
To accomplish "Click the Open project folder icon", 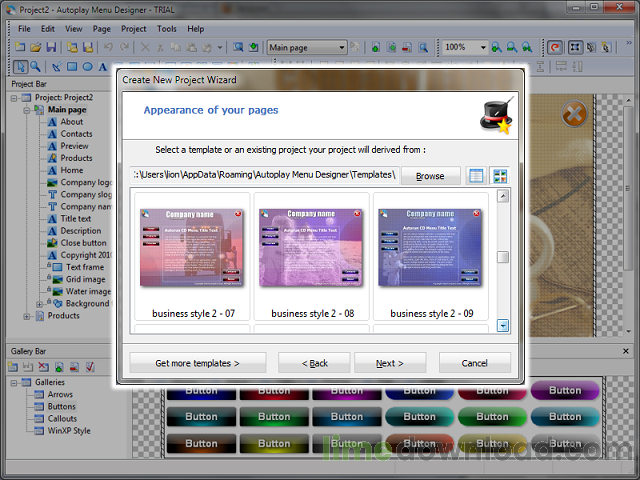I will (x=35, y=47).
